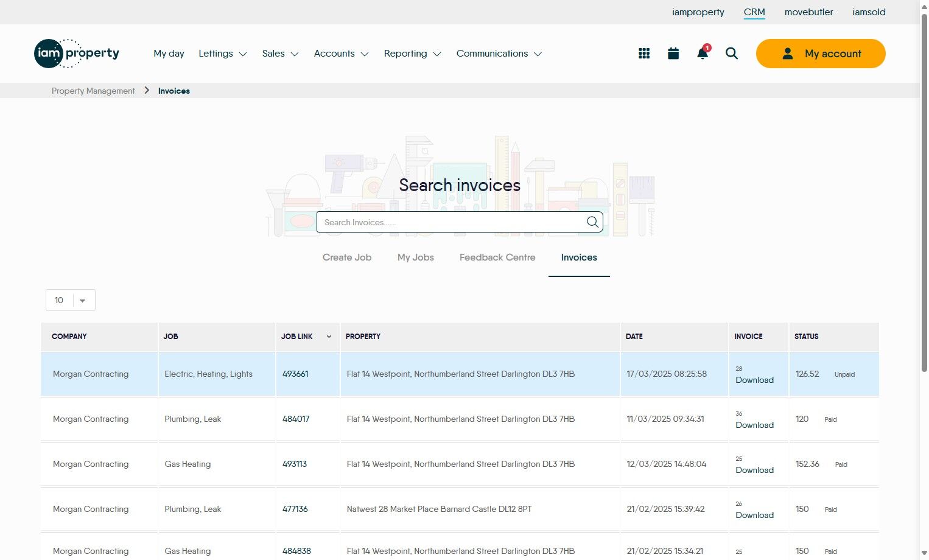Focus the Search Invoices input field
The width and height of the screenshot is (929, 560).
tap(450, 222)
